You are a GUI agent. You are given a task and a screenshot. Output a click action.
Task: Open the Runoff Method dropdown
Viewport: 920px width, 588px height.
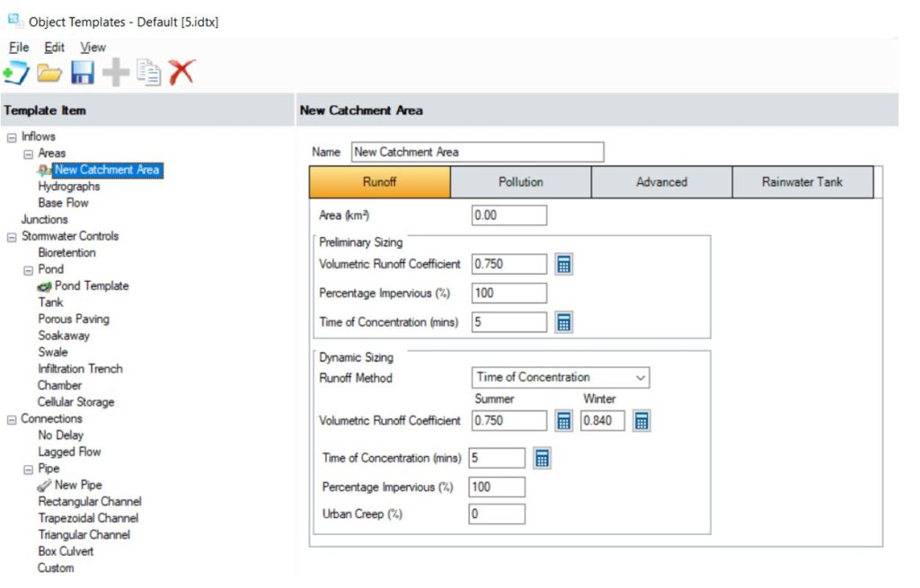point(561,378)
